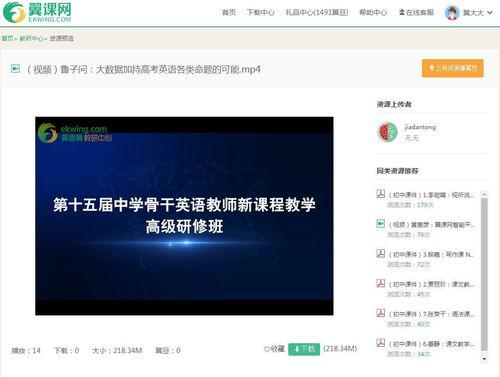Click the 同类资源推荐 section heading
Viewport: 500px width, 377px height.
(397, 171)
